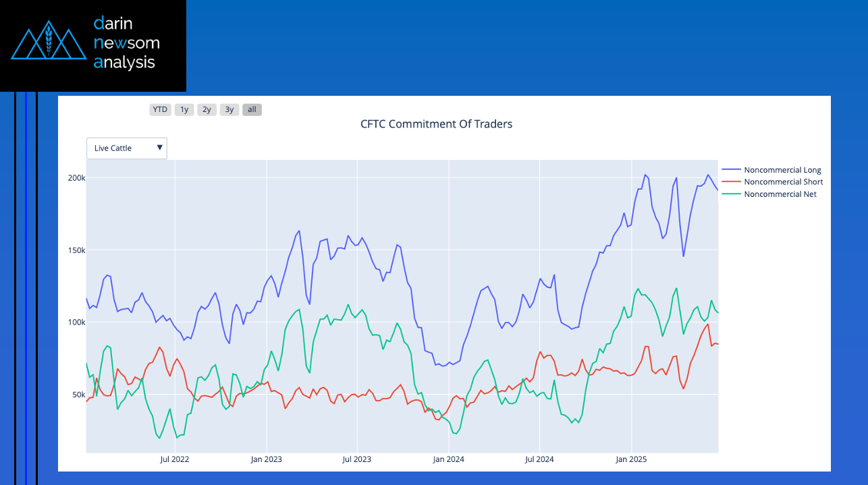Viewport: 868px width, 485px height.
Task: Click the dropdown arrow beside Live Cattle
Action: (159, 148)
